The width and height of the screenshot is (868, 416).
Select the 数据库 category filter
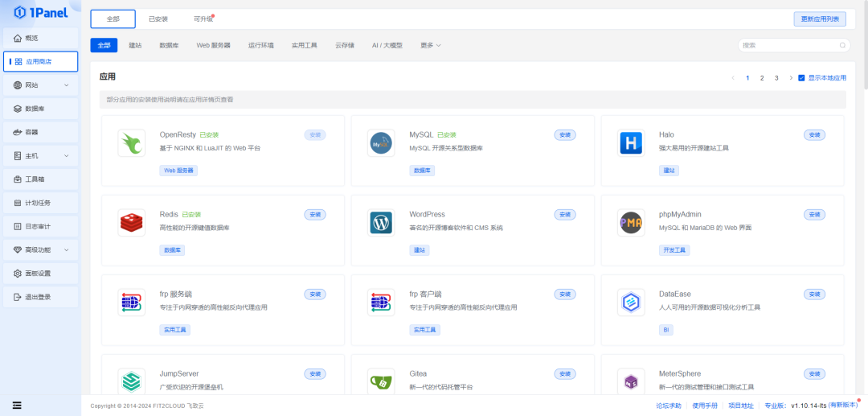169,46
